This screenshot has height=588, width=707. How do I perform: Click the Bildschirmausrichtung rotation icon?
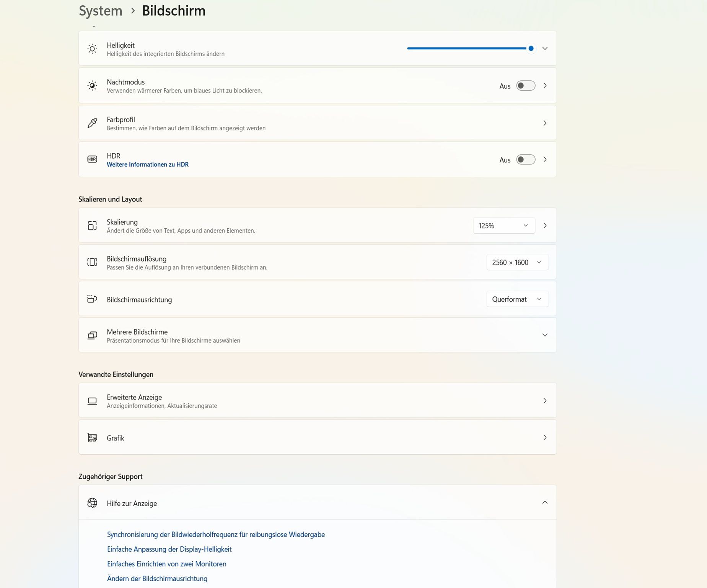[x=92, y=299]
